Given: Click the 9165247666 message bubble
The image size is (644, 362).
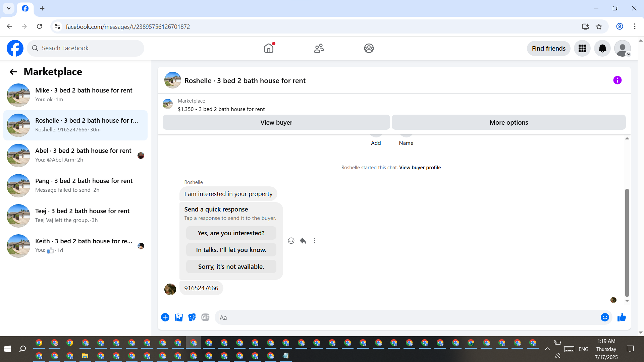Looking at the screenshot, I should 201,288.
